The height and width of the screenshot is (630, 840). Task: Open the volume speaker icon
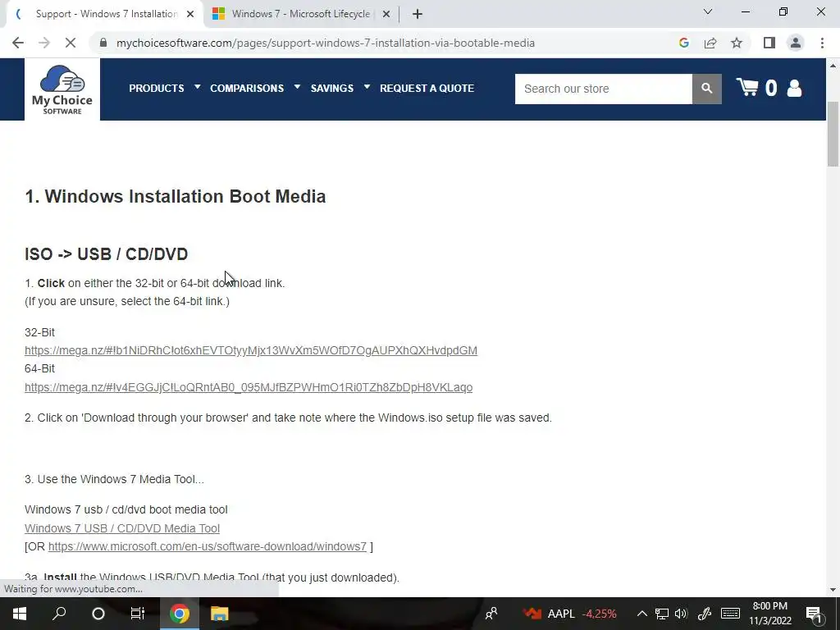coord(681,614)
